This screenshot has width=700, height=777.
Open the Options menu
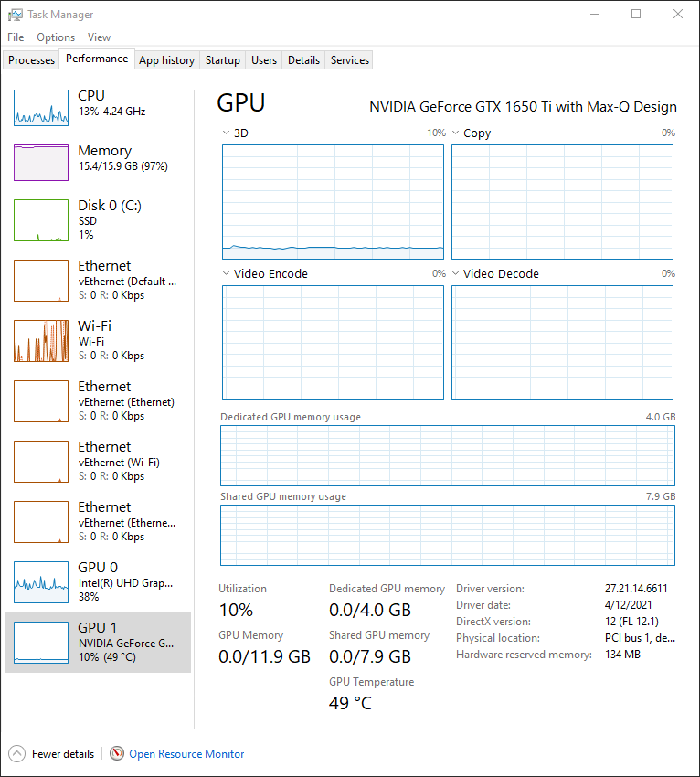click(56, 37)
